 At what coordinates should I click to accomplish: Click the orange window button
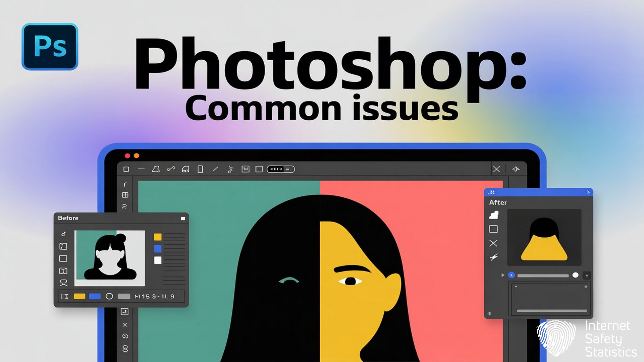[x=137, y=156]
